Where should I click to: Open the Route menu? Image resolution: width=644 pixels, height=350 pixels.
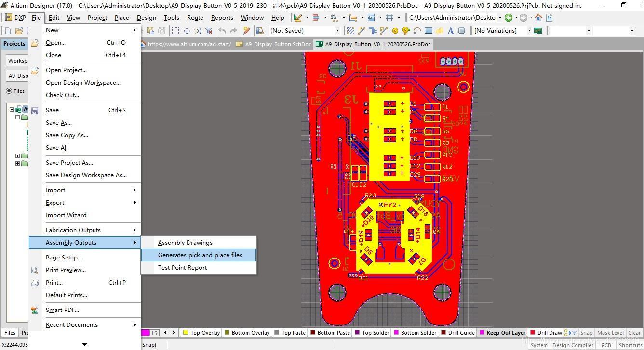coord(195,18)
